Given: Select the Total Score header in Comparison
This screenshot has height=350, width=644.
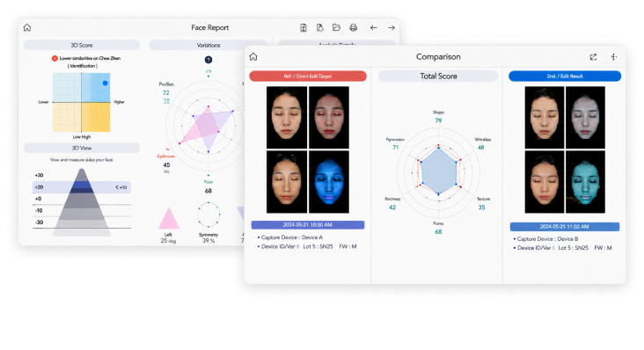Looking at the screenshot, I should [438, 76].
